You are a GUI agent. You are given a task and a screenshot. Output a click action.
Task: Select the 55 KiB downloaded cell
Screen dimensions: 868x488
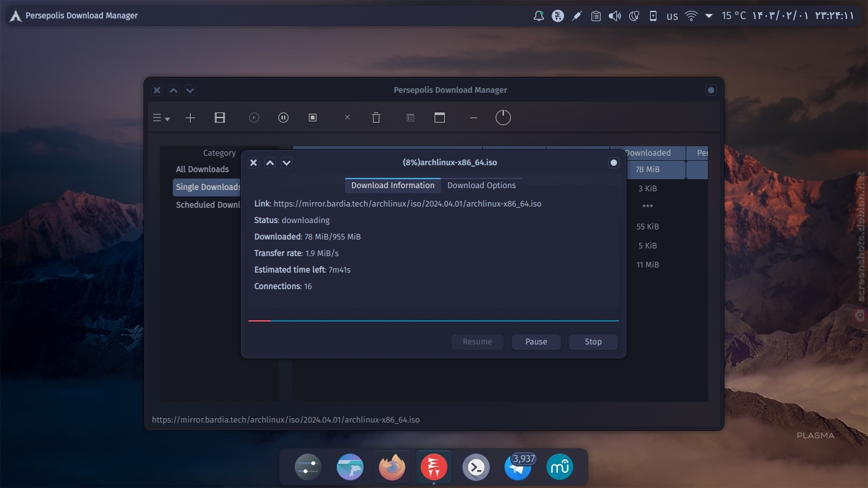tap(648, 227)
